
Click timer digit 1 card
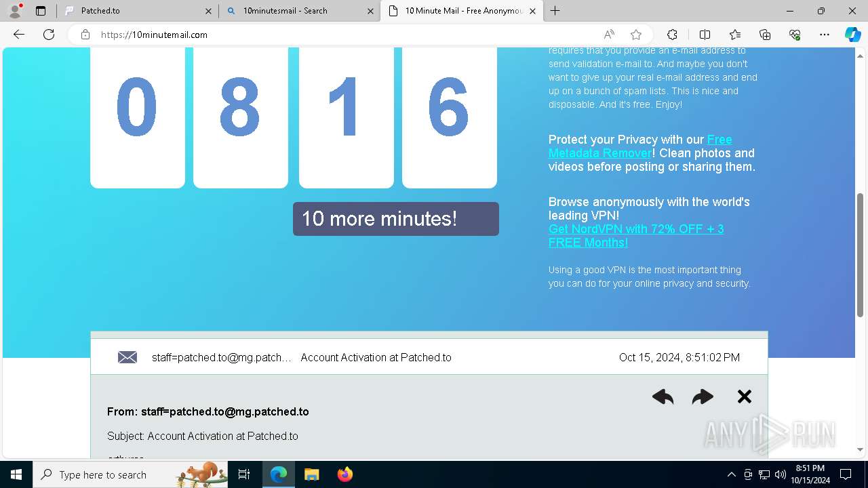pos(347,118)
